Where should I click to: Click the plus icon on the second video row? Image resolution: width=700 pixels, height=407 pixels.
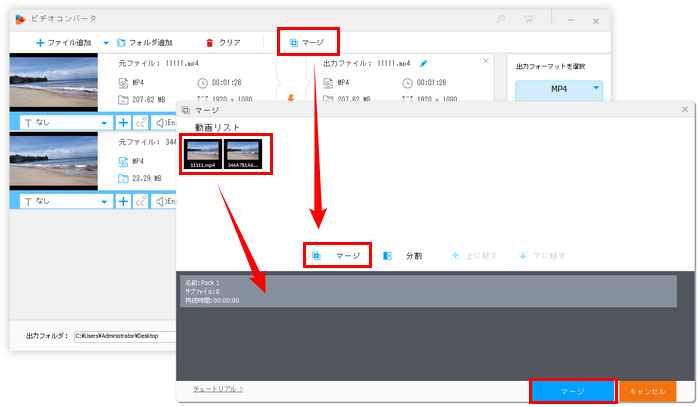tap(123, 202)
